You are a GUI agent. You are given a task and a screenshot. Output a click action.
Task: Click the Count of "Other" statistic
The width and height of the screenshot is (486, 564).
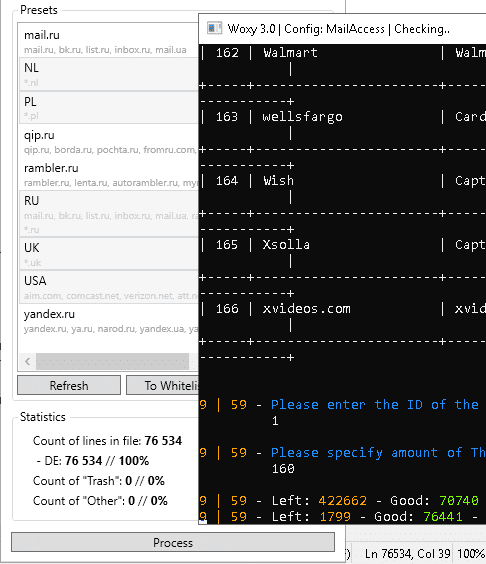point(100,501)
